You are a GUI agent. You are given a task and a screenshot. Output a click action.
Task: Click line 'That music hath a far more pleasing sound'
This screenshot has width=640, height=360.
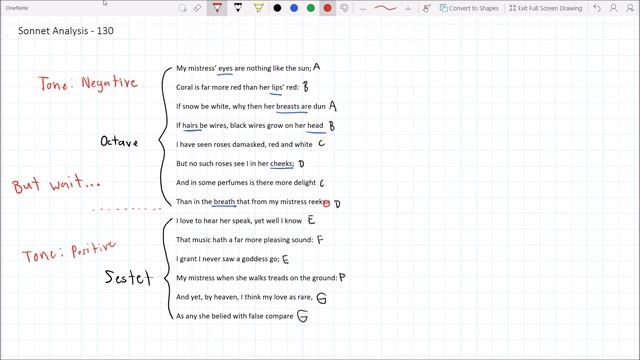(244, 240)
